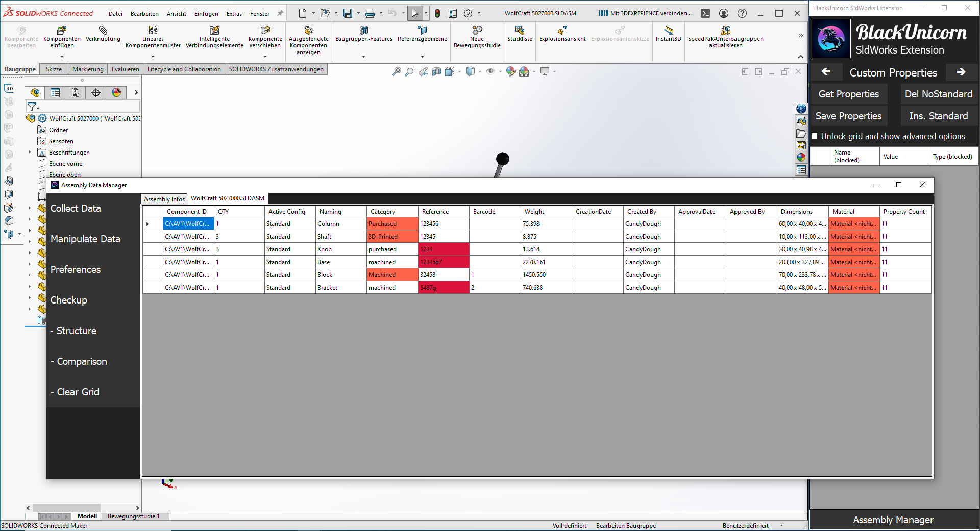Viewport: 980px width, 531px height.
Task: Enable Unlock grid and show advanced options
Action: 815,136
